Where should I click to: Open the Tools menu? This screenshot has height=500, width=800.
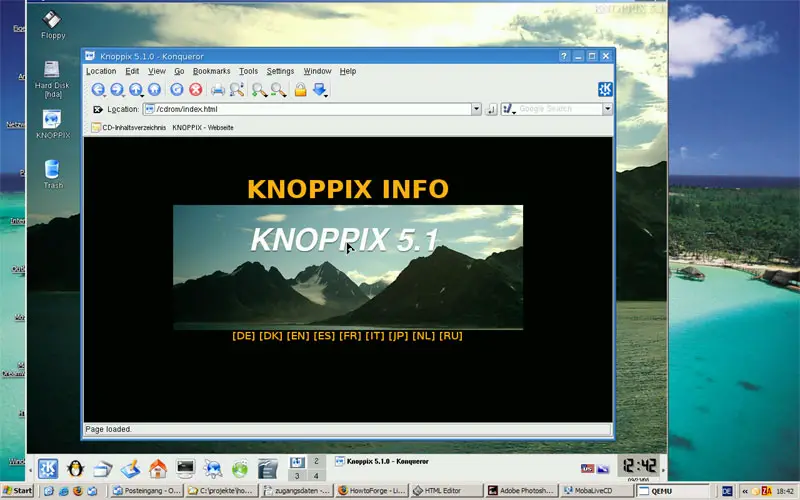click(x=248, y=71)
